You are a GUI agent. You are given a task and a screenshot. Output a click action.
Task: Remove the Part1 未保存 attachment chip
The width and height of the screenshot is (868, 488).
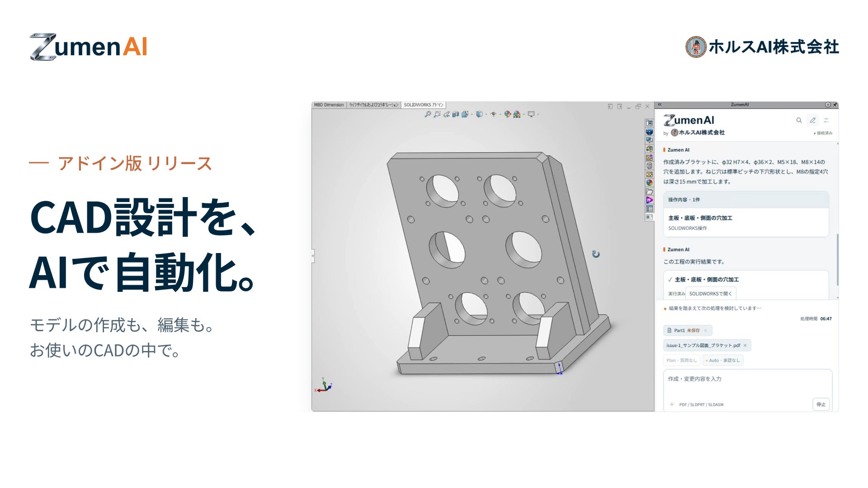coord(705,330)
